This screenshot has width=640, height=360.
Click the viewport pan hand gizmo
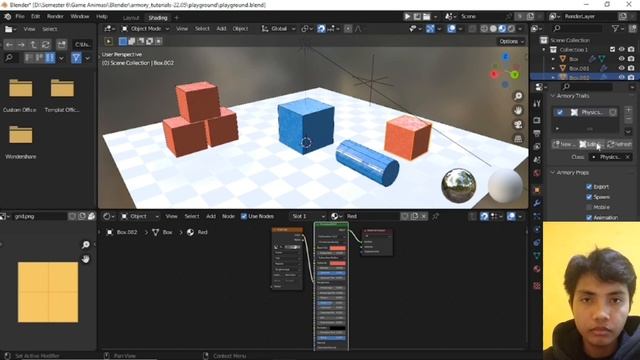coord(518,110)
